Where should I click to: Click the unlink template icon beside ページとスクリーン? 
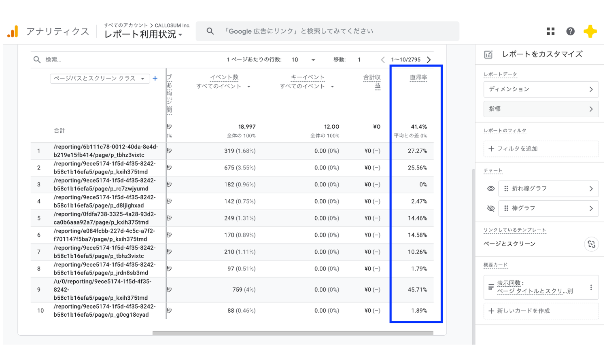coord(591,244)
